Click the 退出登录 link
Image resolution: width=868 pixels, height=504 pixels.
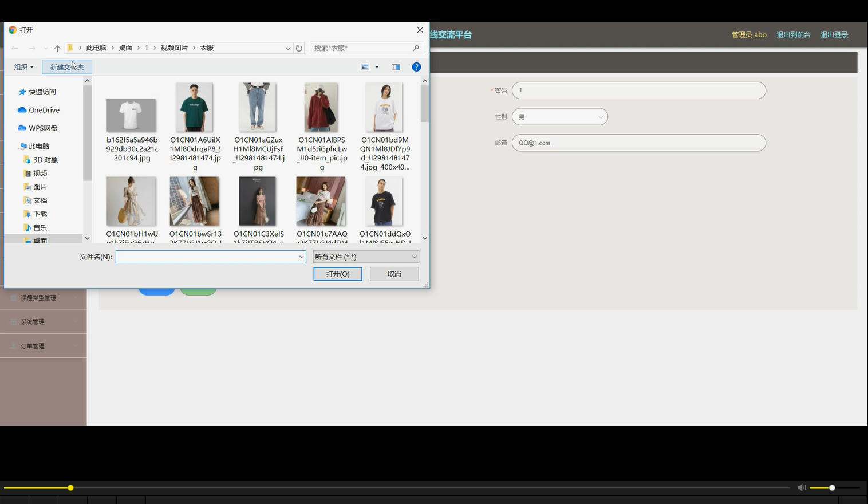point(834,35)
